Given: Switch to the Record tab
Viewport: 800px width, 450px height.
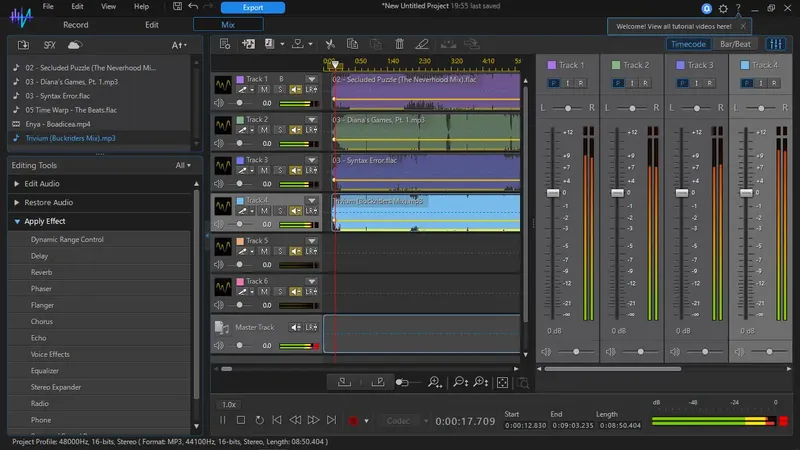Looking at the screenshot, I should tap(76, 24).
